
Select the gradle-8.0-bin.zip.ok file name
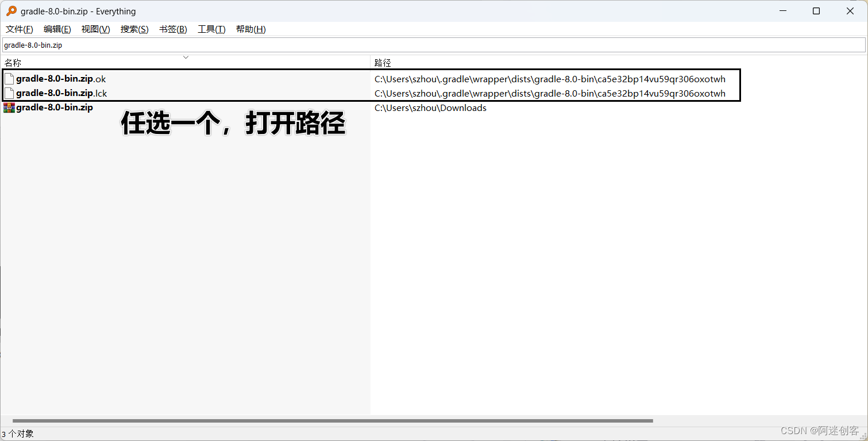tap(61, 79)
